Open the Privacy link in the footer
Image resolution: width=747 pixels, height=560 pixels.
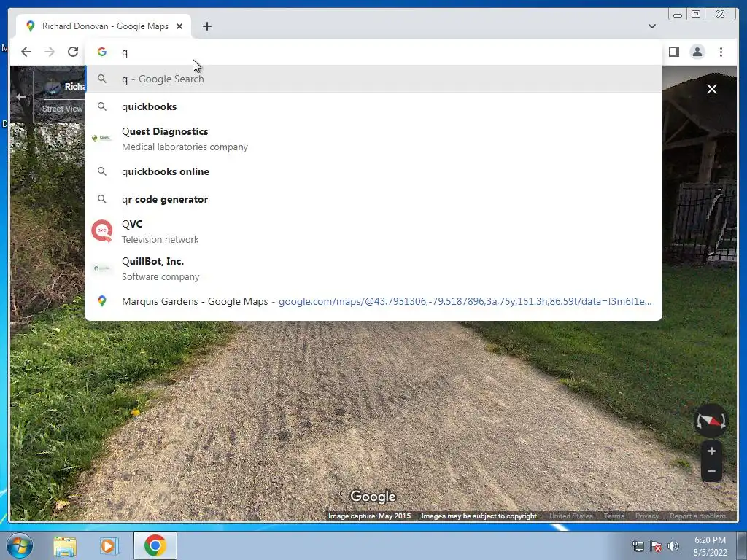[x=646, y=516]
